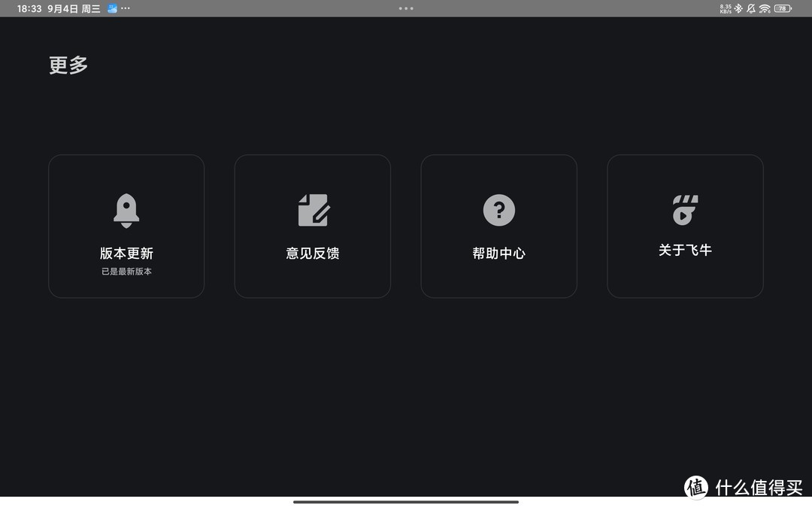
Task: Tap the three-dot notch indicator at top center
Action: tap(406, 8)
